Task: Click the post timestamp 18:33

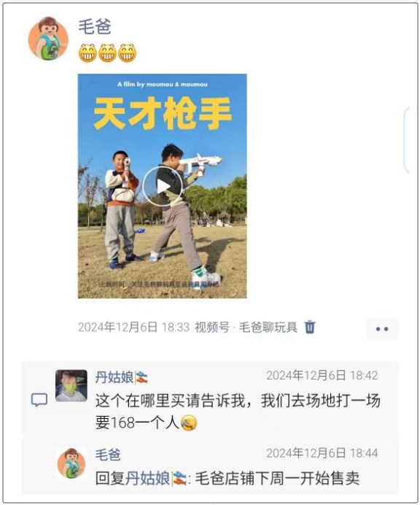Action: (133, 327)
